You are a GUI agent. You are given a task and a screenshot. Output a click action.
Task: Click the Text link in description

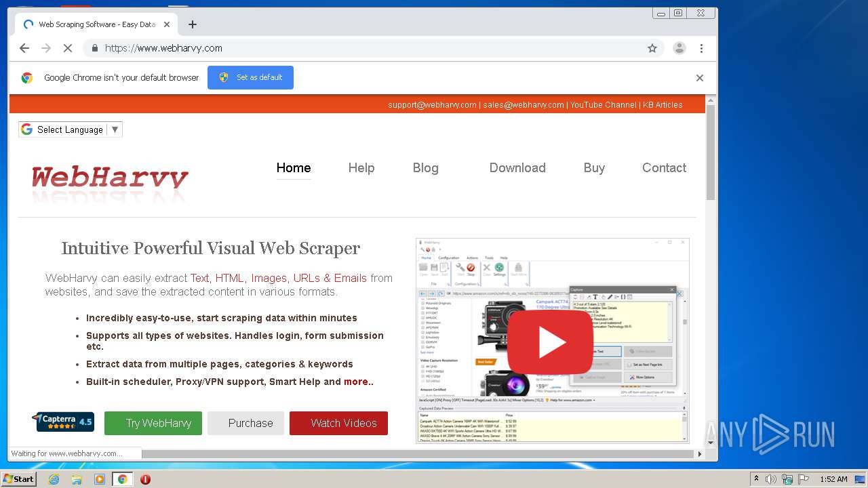point(199,279)
